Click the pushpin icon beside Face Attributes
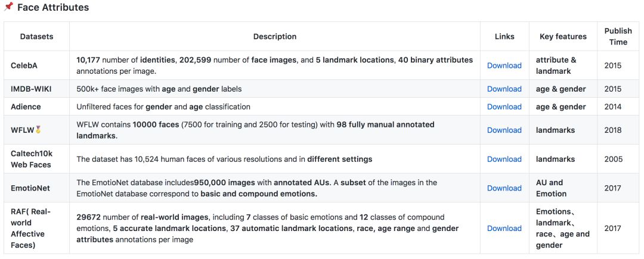The image size is (644, 259). click(x=8, y=7)
